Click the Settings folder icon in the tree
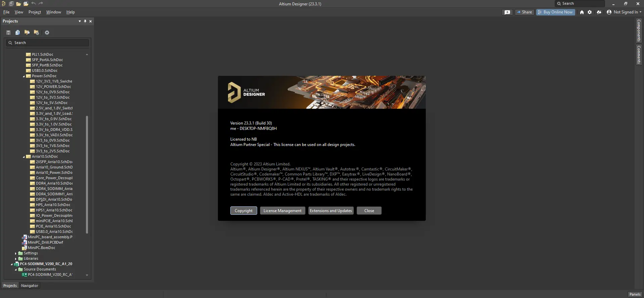Viewport: 644px width, 298px height. [20, 253]
